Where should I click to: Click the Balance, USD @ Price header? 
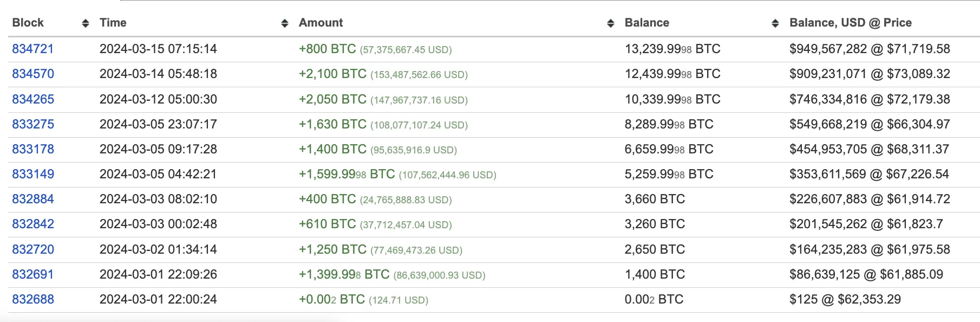pyautogui.click(x=851, y=23)
